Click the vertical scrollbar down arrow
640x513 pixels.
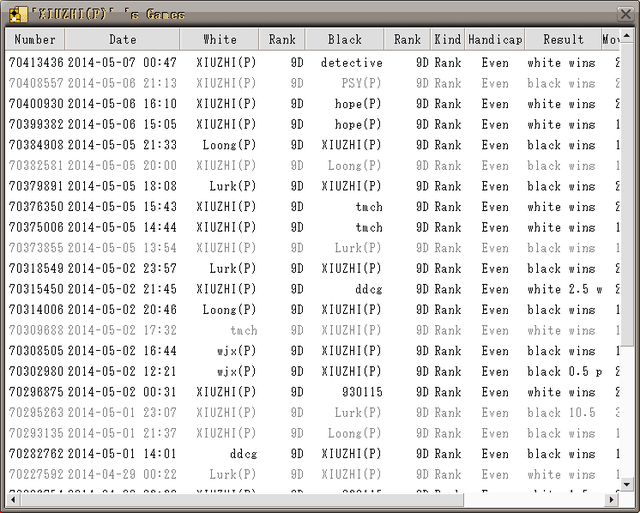(627, 484)
